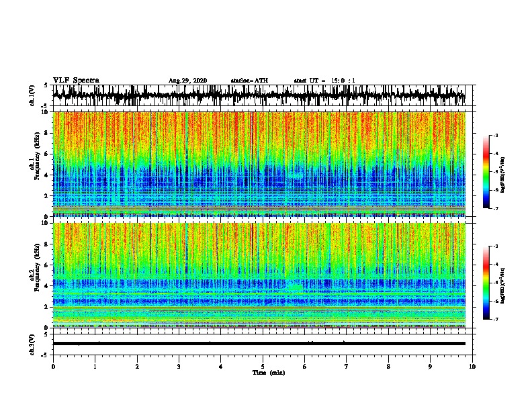Click the "start UT = 15:0 :1" text
Viewport: 532px width, 411px height.
coord(324,81)
